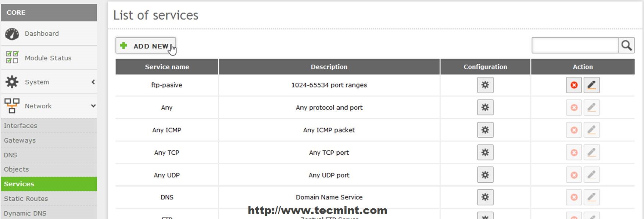Click the Dashboard gauge icon

12,34
